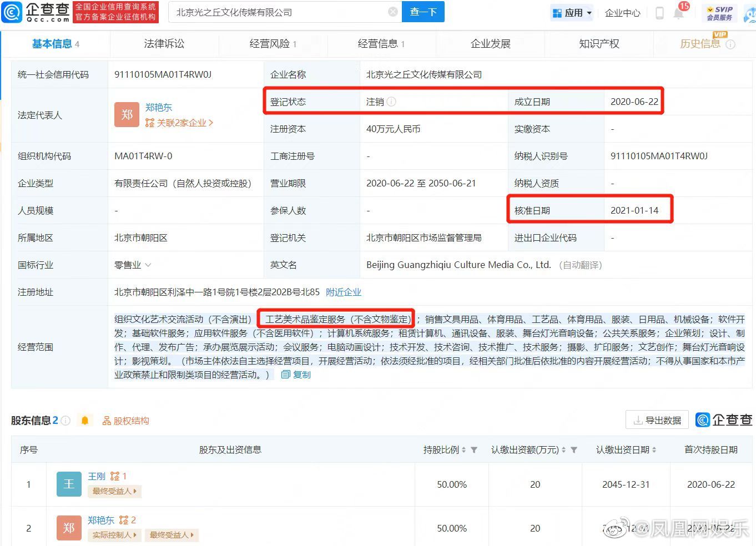Switch to the 企业发展 tab

[491, 44]
